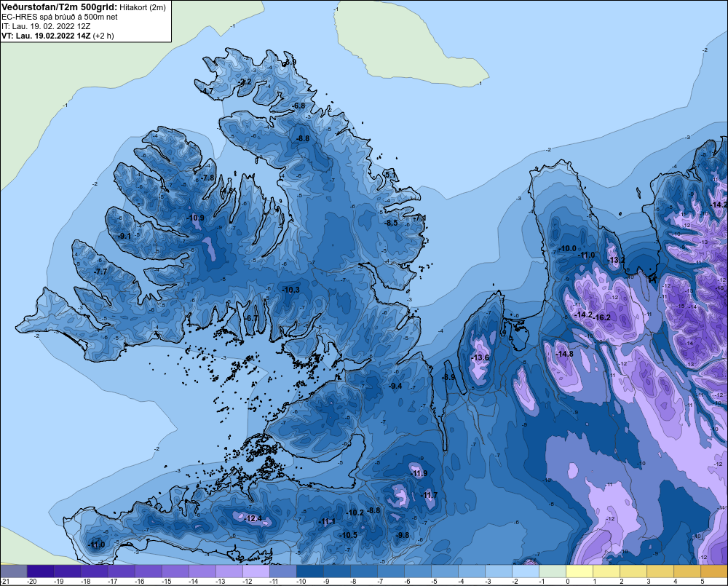728x586 pixels.
Task: Click the darkest purple legend swatch
Action: click(x=40, y=571)
